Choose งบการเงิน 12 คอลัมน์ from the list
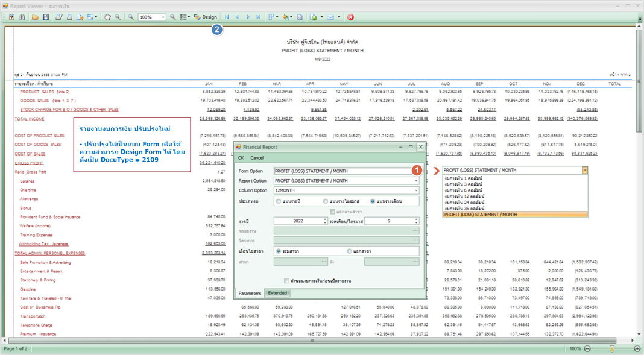Image resolution: width=644 pixels, height=355 pixels. tap(464, 196)
